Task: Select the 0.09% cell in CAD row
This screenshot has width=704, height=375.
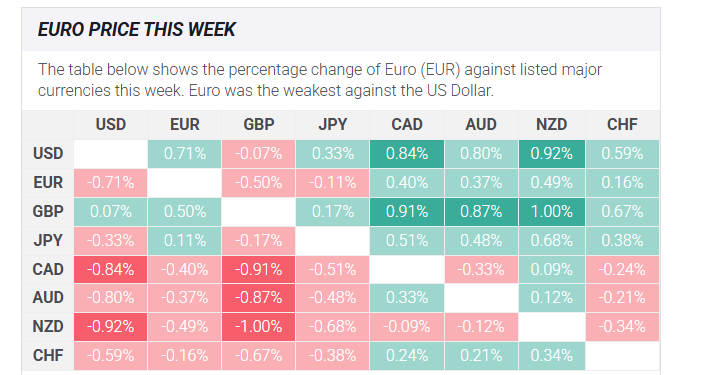Action: click(552, 269)
